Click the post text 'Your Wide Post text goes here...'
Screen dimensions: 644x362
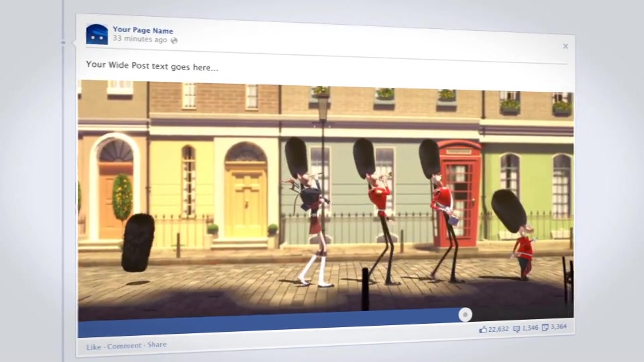point(152,66)
